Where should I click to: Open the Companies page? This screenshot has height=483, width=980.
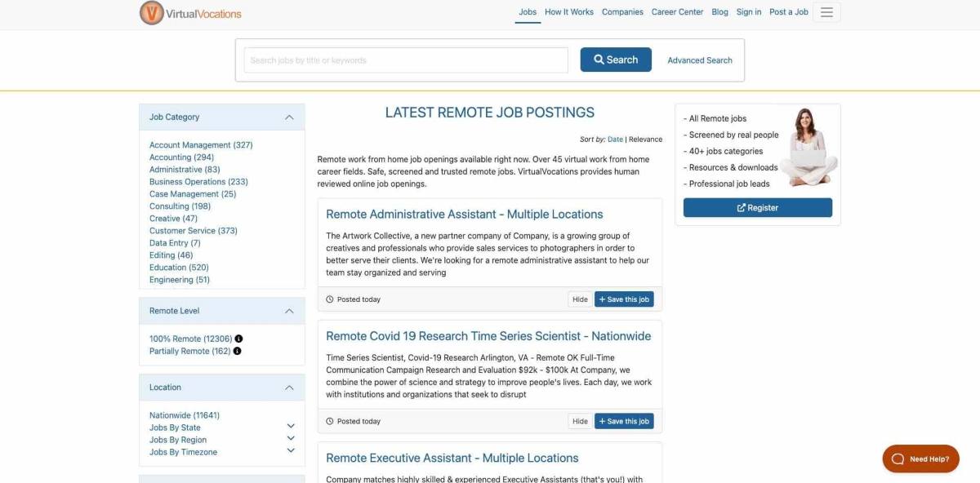pyautogui.click(x=622, y=12)
